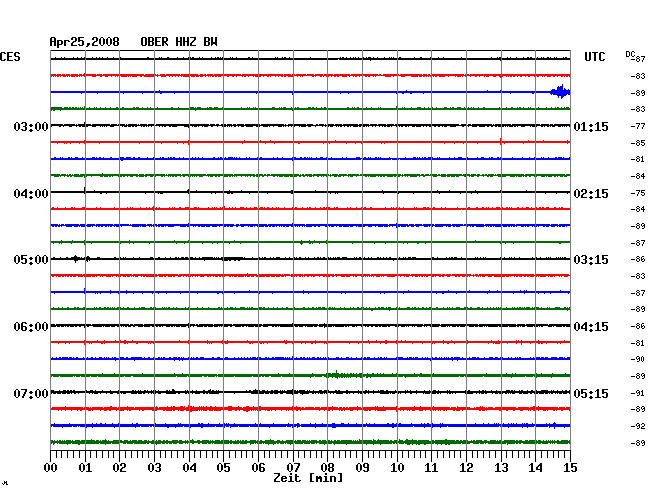Click minute tick label 06
The height and width of the screenshot is (494, 650).
(258, 468)
